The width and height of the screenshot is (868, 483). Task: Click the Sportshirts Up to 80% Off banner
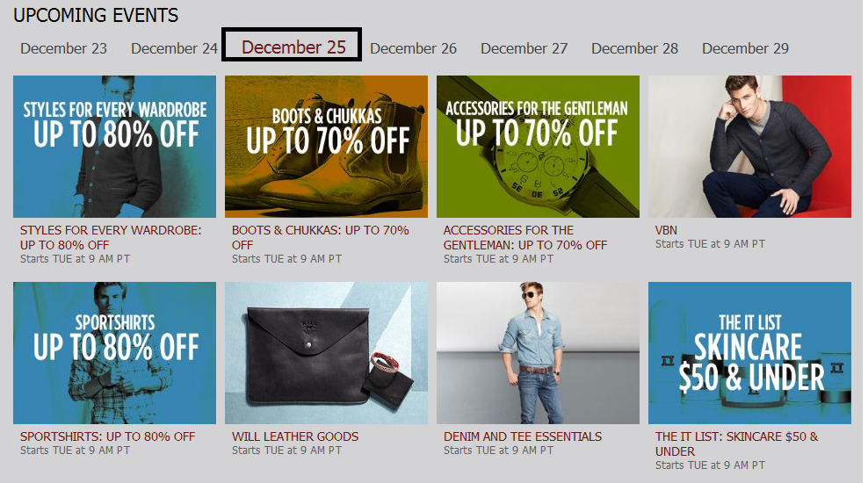[114, 353]
